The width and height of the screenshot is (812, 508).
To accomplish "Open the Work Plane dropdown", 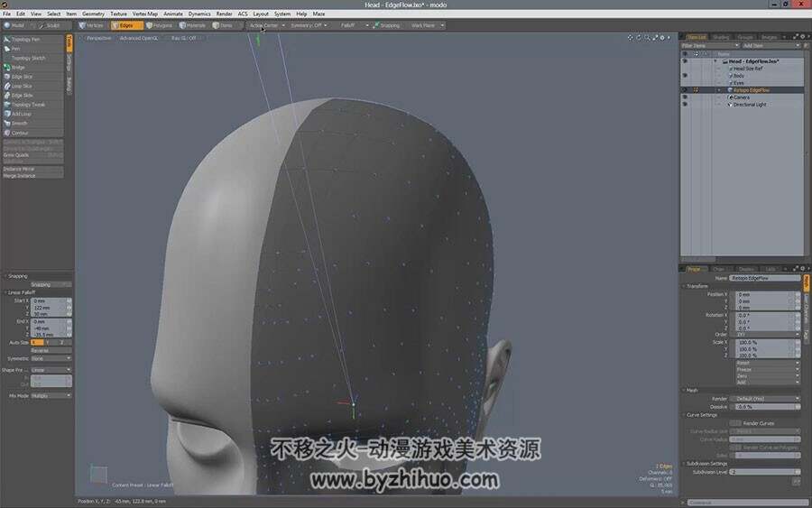I will pyautogui.click(x=428, y=25).
